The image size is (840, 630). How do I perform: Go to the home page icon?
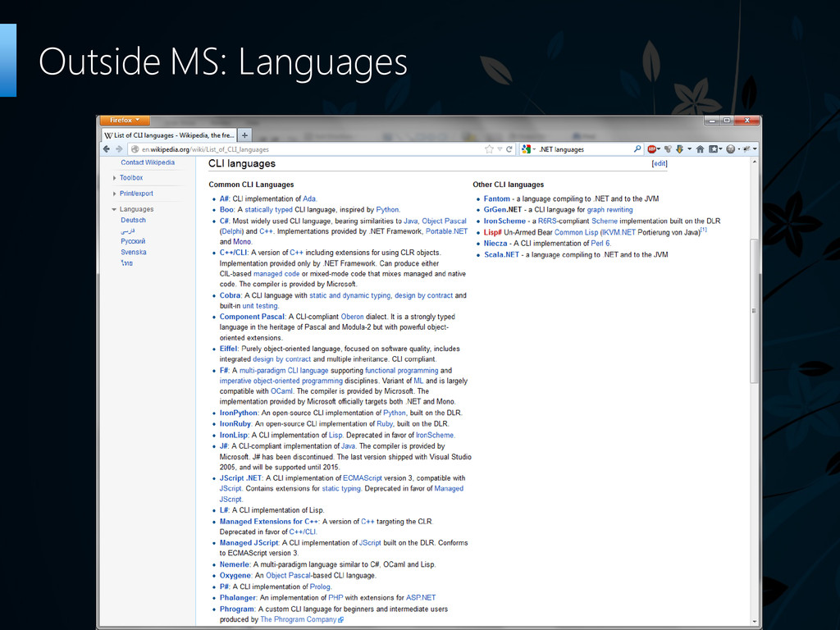click(x=701, y=149)
